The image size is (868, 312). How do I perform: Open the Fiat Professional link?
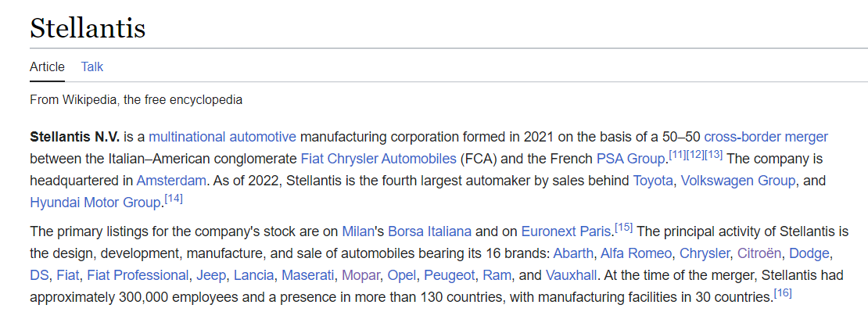point(138,275)
